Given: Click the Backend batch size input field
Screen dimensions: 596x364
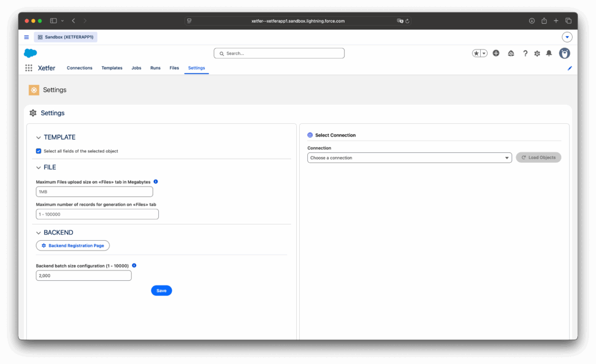Looking at the screenshot, I should tap(84, 276).
